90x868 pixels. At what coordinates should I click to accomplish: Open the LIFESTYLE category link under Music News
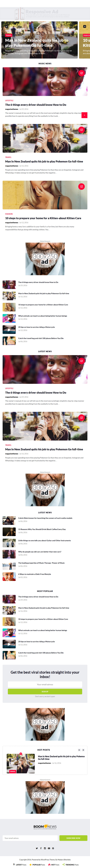click(9, 100)
